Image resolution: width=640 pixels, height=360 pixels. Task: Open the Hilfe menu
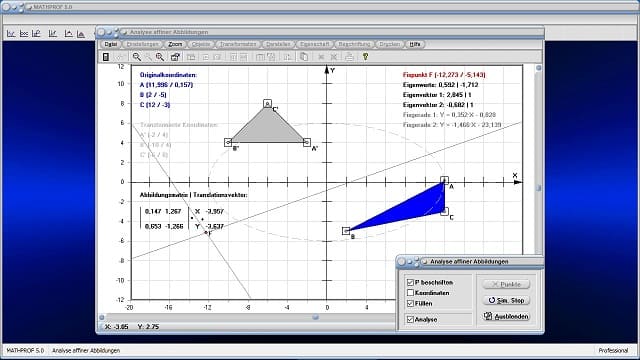coord(415,44)
